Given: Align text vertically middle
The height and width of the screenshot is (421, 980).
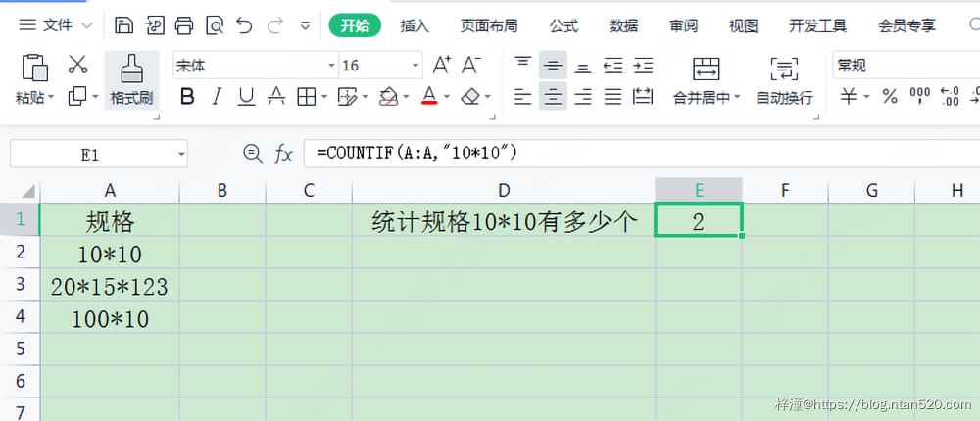Looking at the screenshot, I should tap(553, 65).
